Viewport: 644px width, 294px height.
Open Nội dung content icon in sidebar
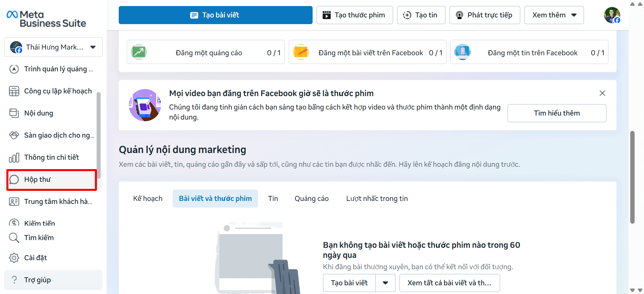click(14, 113)
